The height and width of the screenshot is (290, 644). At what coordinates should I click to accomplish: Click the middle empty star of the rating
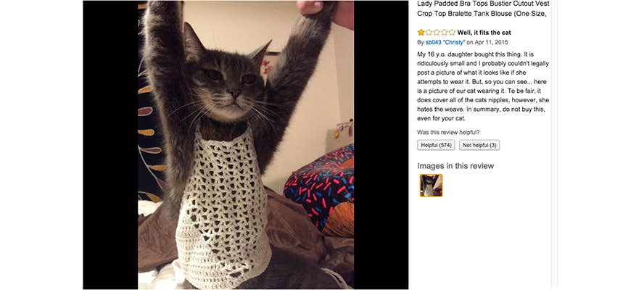click(x=437, y=33)
